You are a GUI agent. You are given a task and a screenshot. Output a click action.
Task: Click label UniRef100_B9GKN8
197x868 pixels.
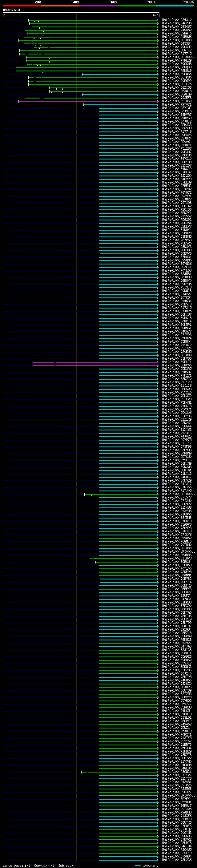pos(176,64)
